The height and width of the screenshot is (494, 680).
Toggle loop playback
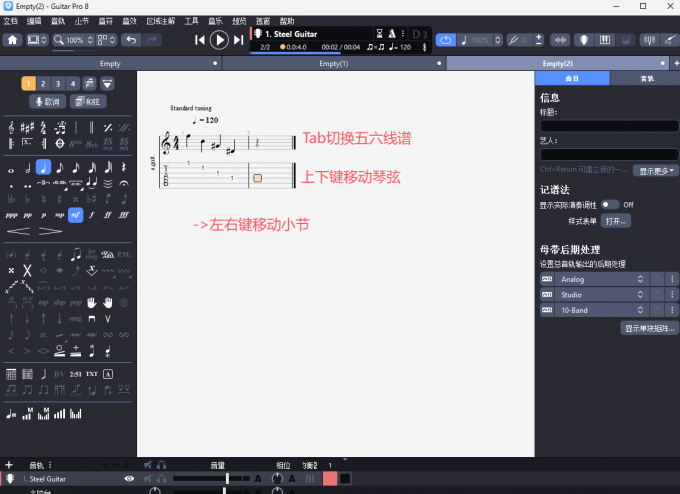coord(445,40)
